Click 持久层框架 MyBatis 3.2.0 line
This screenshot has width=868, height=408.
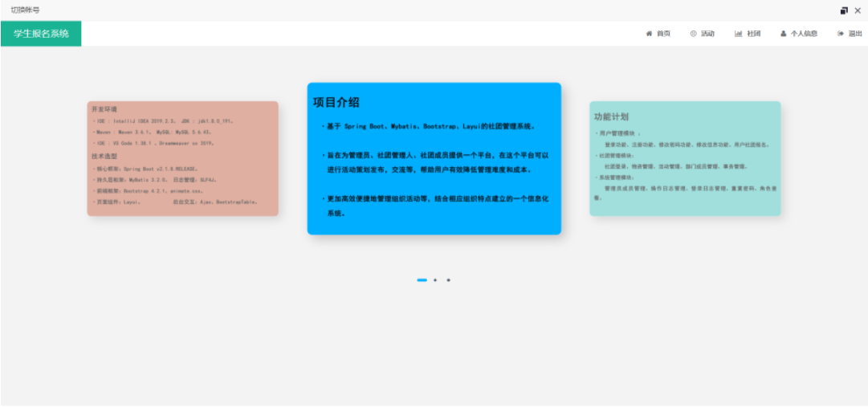(x=155, y=180)
